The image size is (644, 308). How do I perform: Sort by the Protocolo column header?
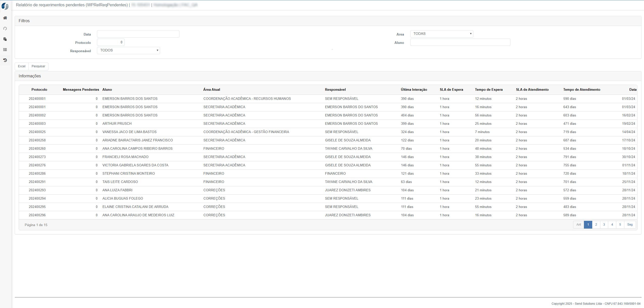tap(39, 90)
